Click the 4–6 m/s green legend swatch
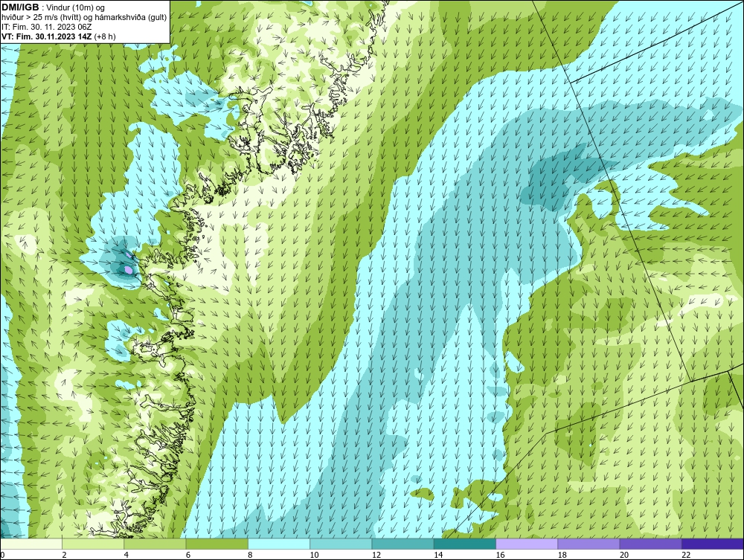 click(155, 544)
